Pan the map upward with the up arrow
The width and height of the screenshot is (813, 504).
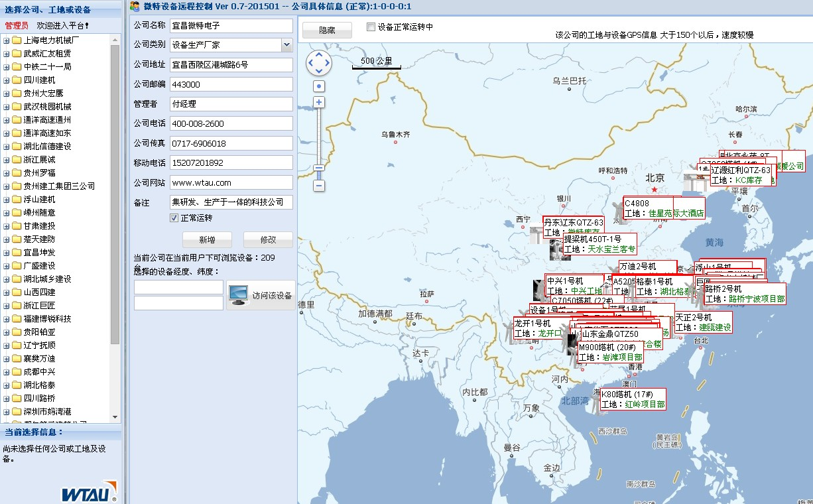pos(319,55)
